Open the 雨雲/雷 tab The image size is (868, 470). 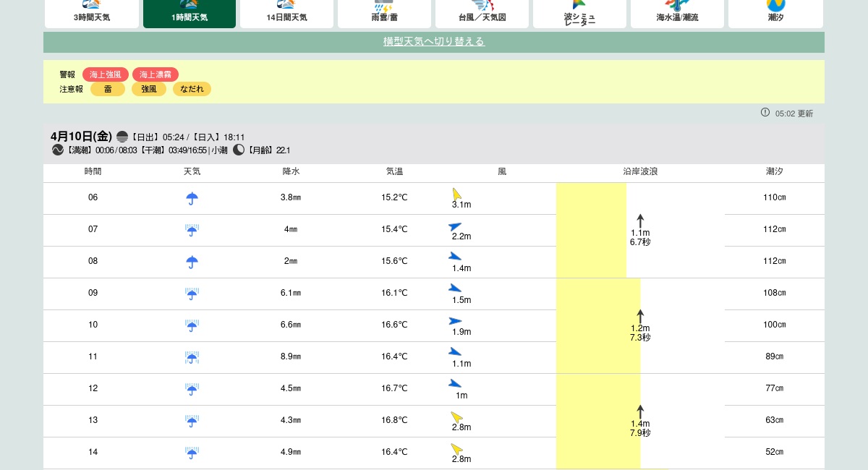384,14
